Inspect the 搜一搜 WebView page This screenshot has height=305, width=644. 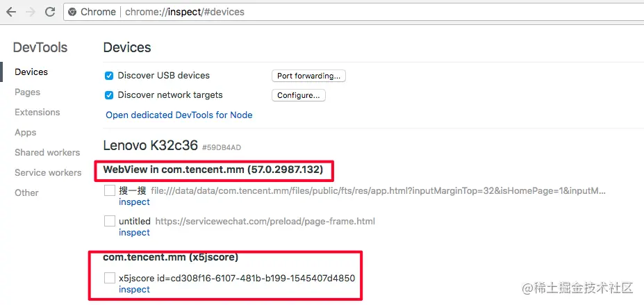click(134, 202)
